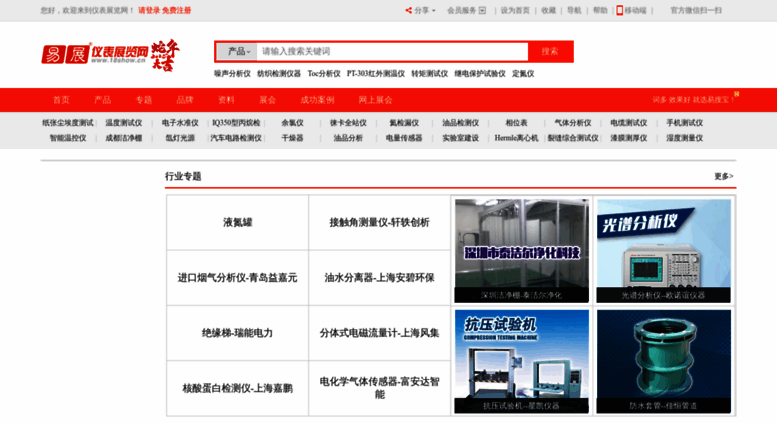
Task: Click 更多> beside 行业专题
Action: click(x=723, y=176)
